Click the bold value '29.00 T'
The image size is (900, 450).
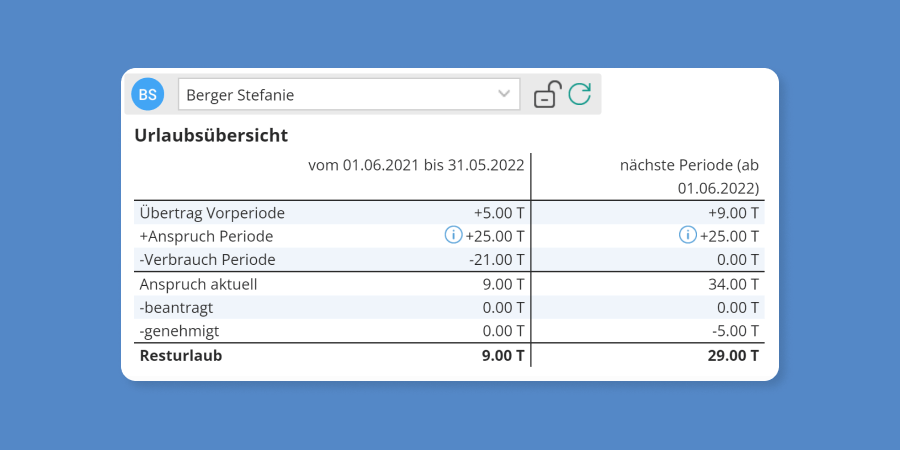click(732, 355)
